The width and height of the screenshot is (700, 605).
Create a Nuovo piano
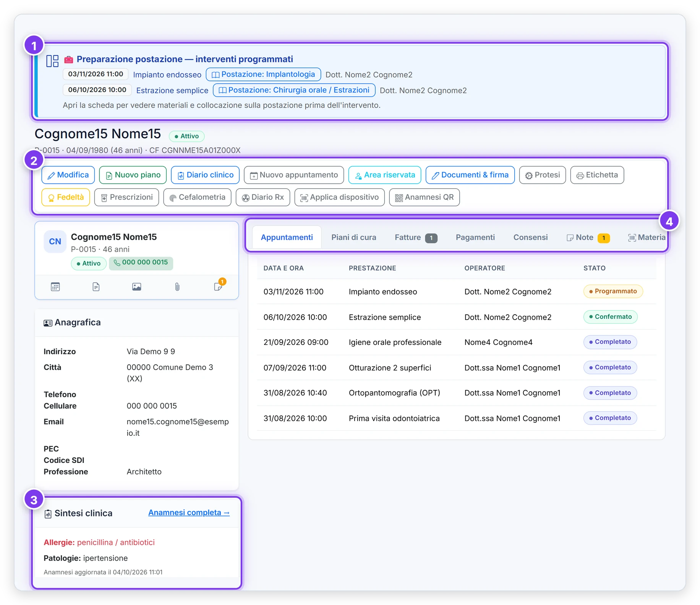(133, 175)
